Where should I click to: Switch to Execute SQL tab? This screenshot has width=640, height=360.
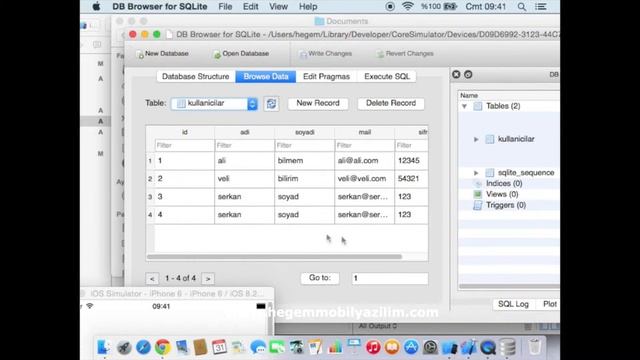click(x=387, y=76)
